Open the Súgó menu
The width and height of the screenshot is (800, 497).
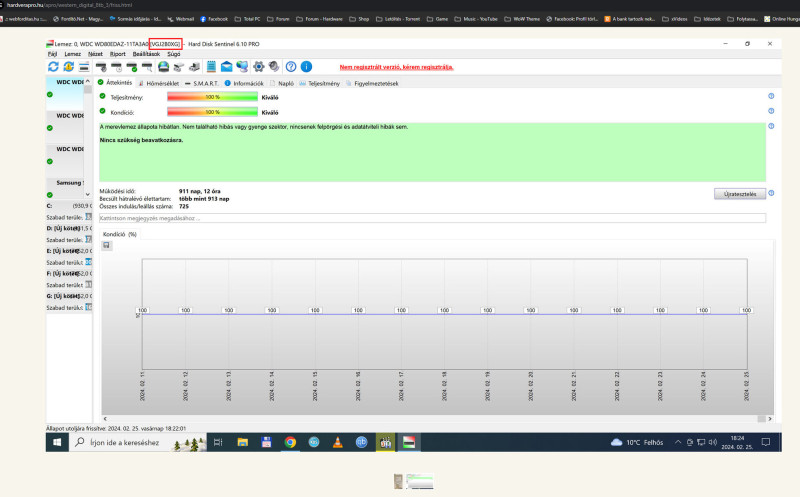(x=173, y=54)
